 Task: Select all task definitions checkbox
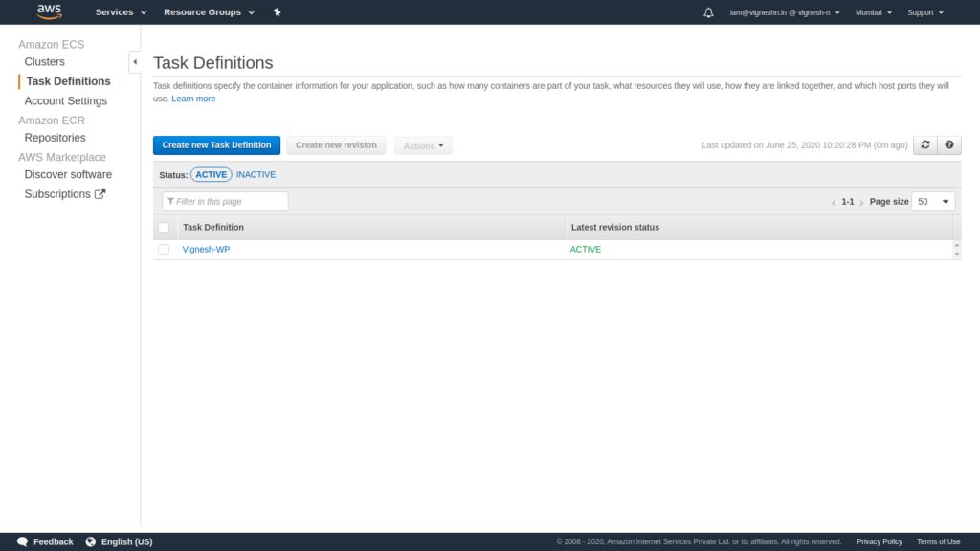(164, 228)
